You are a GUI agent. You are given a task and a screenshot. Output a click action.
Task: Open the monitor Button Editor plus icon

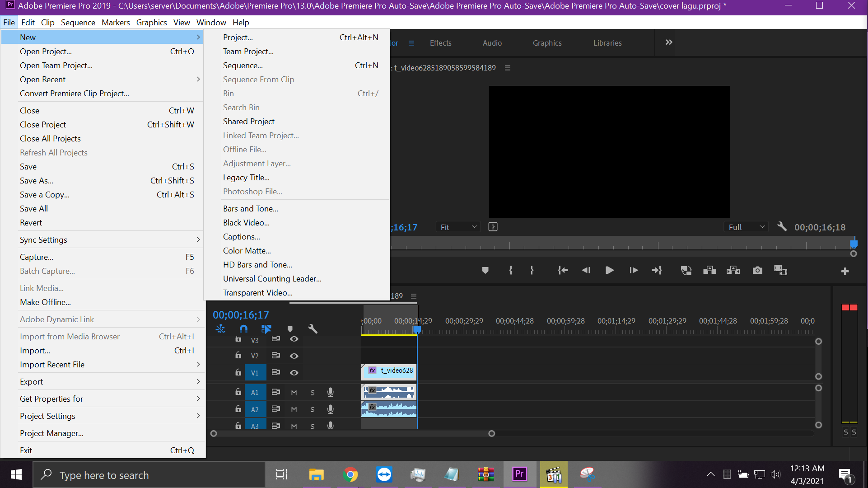[845, 271]
